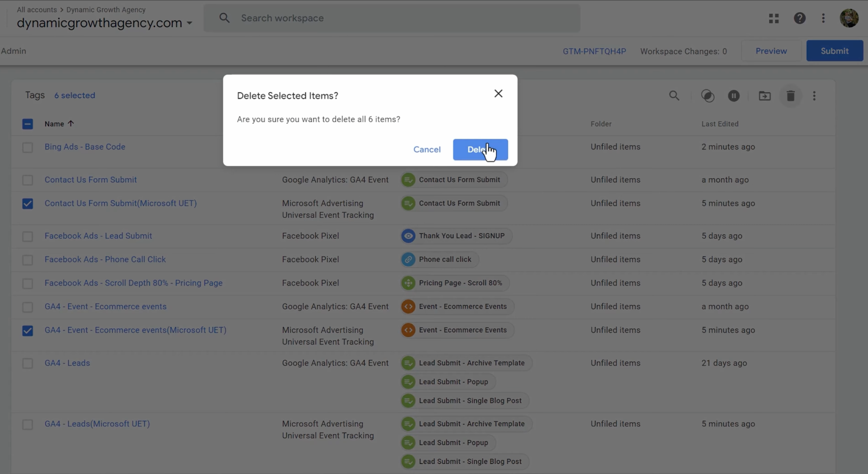Click Lead Submit - Popup trigger in GA4 - Leads row
The width and height of the screenshot is (868, 474).
point(448,382)
